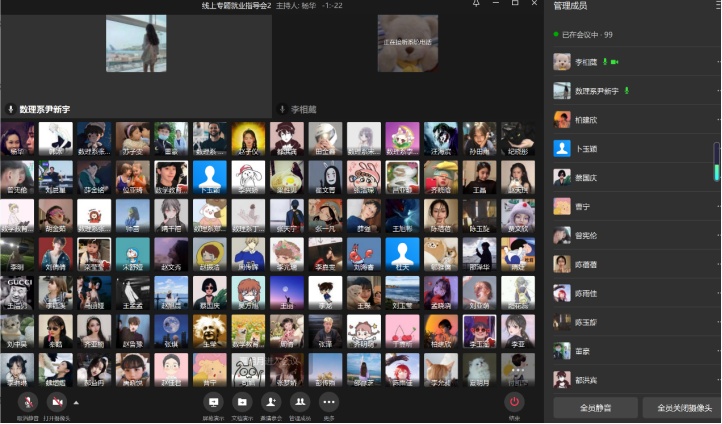Click the green camera icon beside 李相龍

click(x=615, y=62)
